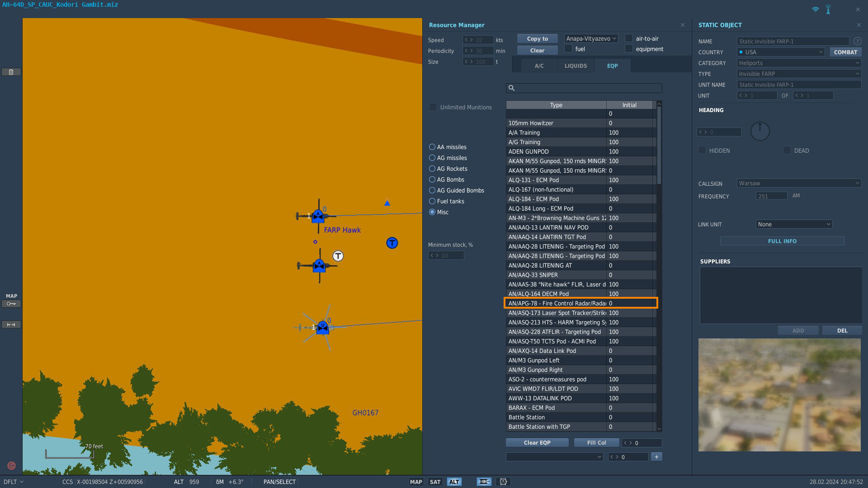
Task: Open the mission briefing clipboard icon
Action: 11,72
